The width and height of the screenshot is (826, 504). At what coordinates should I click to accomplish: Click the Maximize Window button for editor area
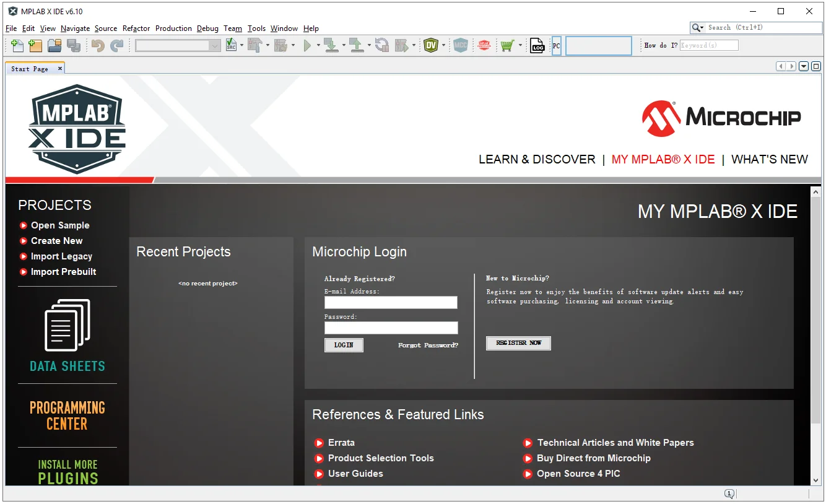(816, 66)
